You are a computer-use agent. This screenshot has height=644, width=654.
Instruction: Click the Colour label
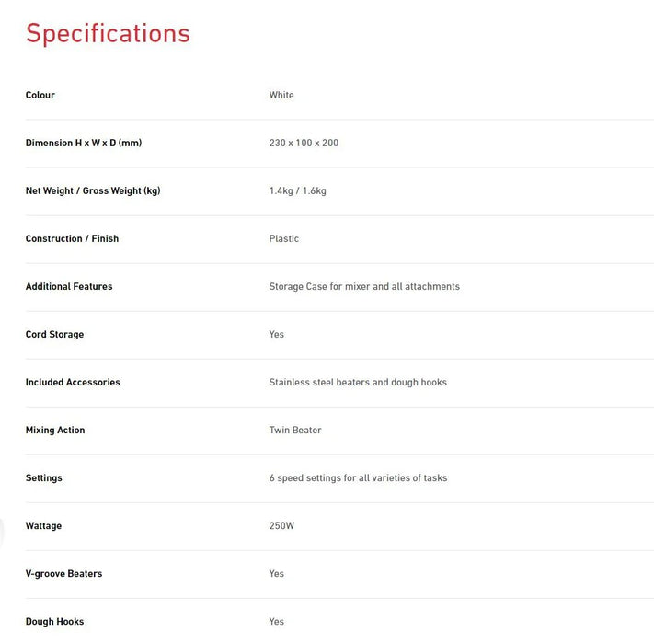tap(40, 96)
